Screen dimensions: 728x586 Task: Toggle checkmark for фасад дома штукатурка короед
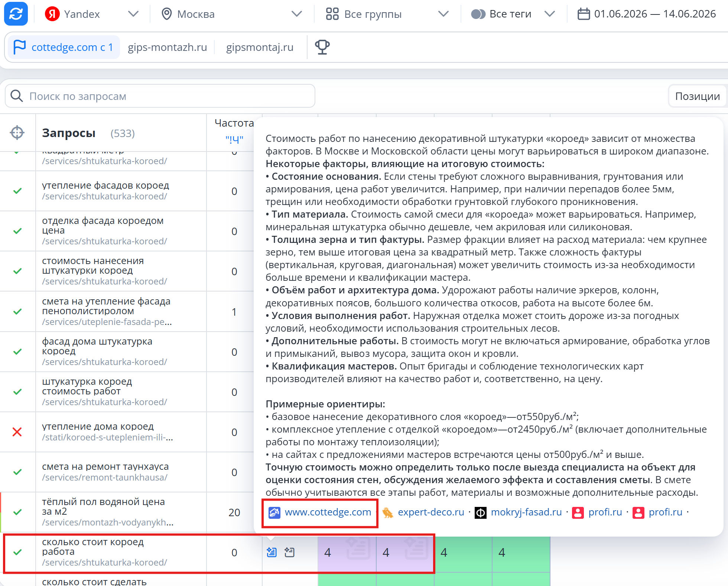point(17,352)
